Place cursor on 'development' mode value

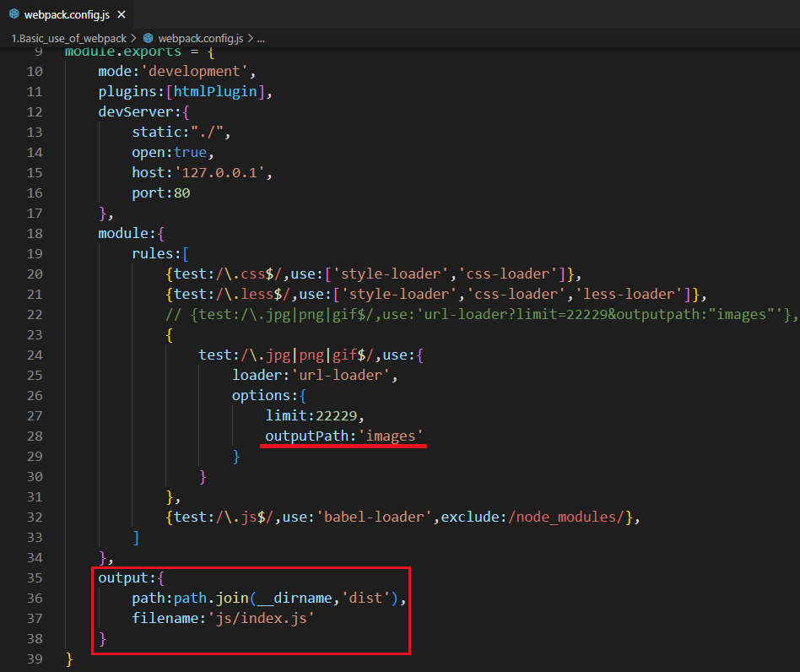click(194, 72)
